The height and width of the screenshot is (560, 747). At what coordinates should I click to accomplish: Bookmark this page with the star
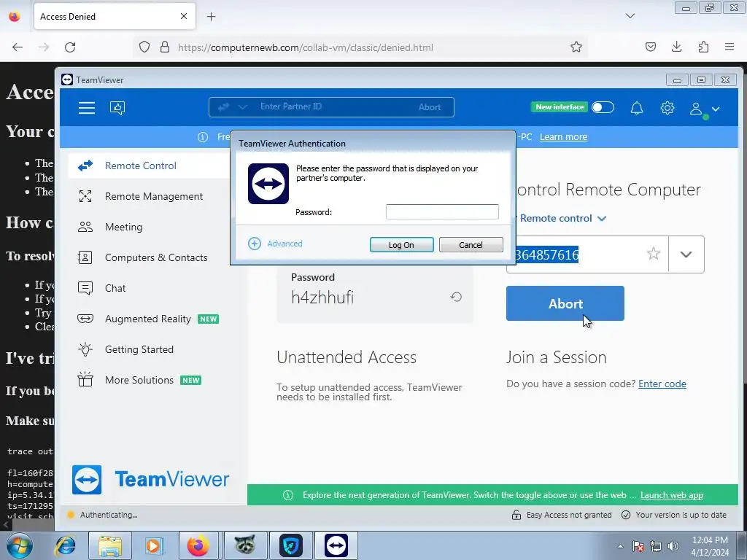(x=576, y=47)
